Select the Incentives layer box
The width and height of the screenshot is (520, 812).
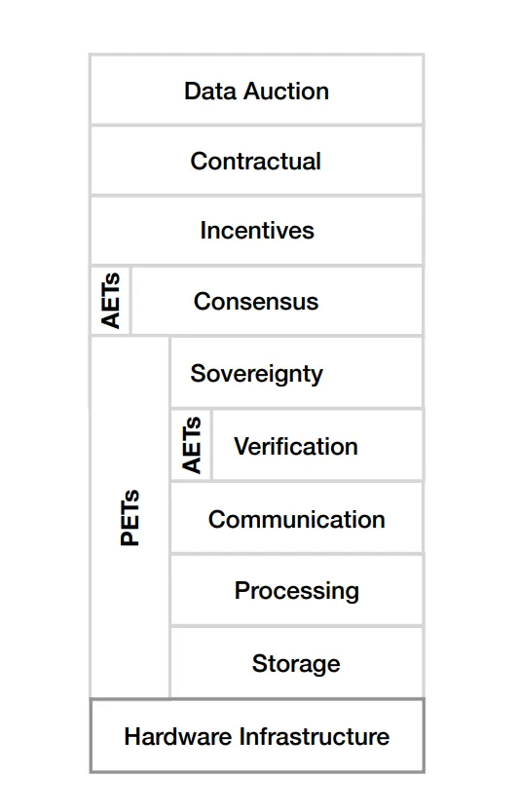point(257,231)
